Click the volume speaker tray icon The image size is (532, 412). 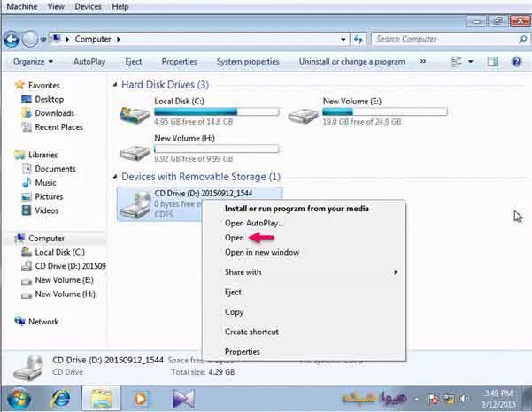pyautogui.click(x=464, y=399)
